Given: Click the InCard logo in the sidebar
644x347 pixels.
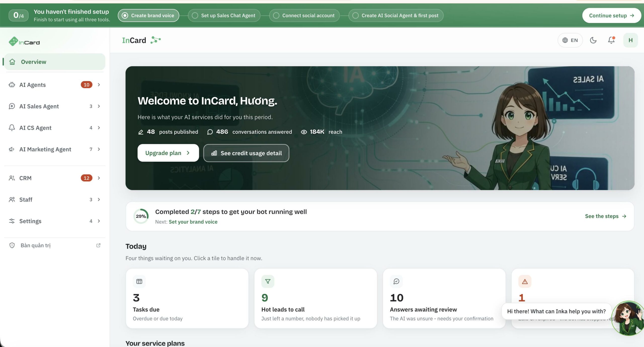Looking at the screenshot, I should point(24,42).
